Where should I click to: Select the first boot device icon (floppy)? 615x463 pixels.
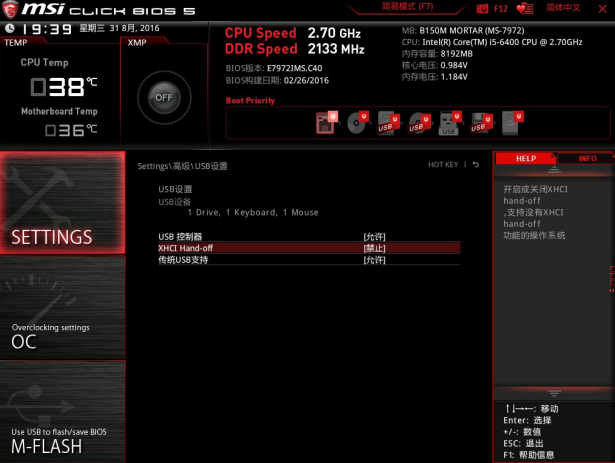tap(326, 122)
